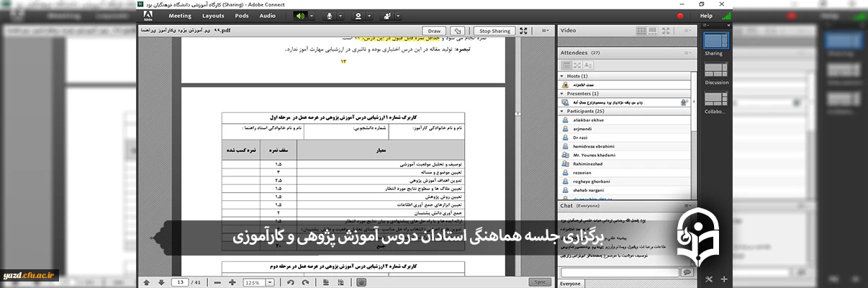Click the page number input field
The image size is (868, 288).
(180, 282)
